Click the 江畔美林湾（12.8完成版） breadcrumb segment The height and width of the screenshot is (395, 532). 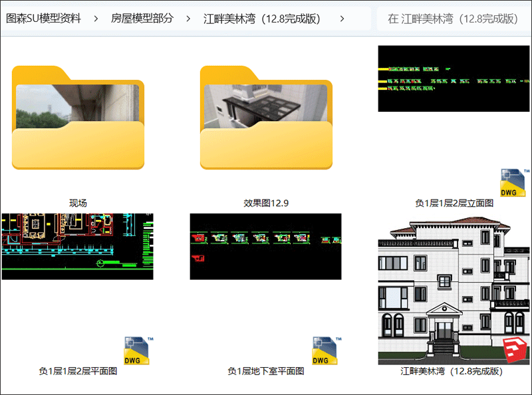coord(263,19)
